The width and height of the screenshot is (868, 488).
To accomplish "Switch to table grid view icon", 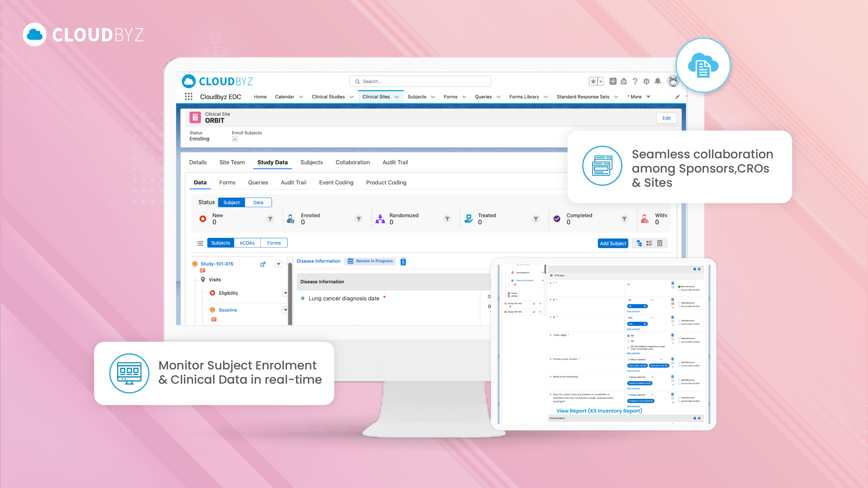I will pos(660,243).
